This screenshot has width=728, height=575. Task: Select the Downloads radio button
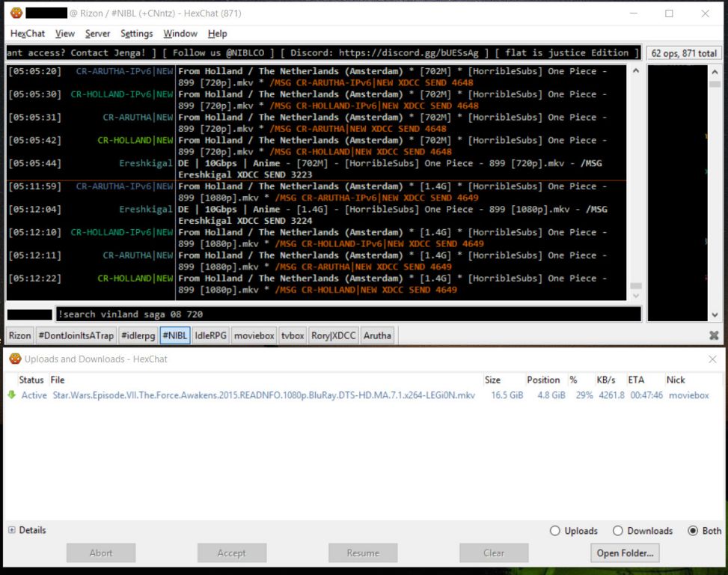pyautogui.click(x=617, y=530)
